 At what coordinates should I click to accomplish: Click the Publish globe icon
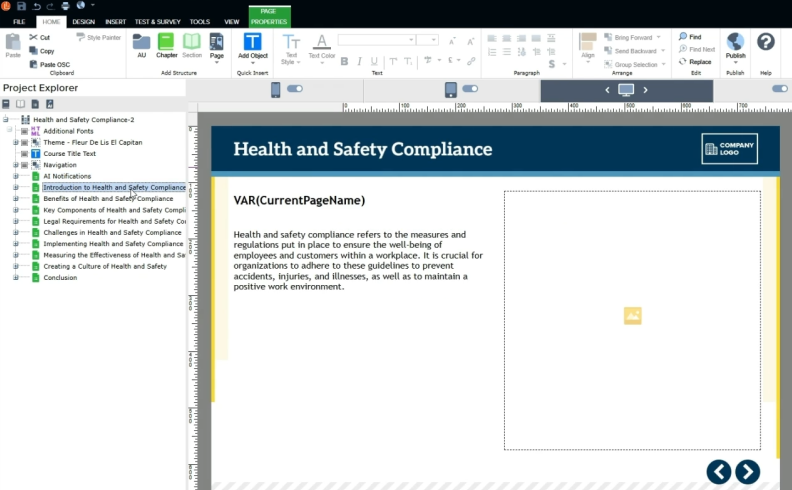click(735, 42)
